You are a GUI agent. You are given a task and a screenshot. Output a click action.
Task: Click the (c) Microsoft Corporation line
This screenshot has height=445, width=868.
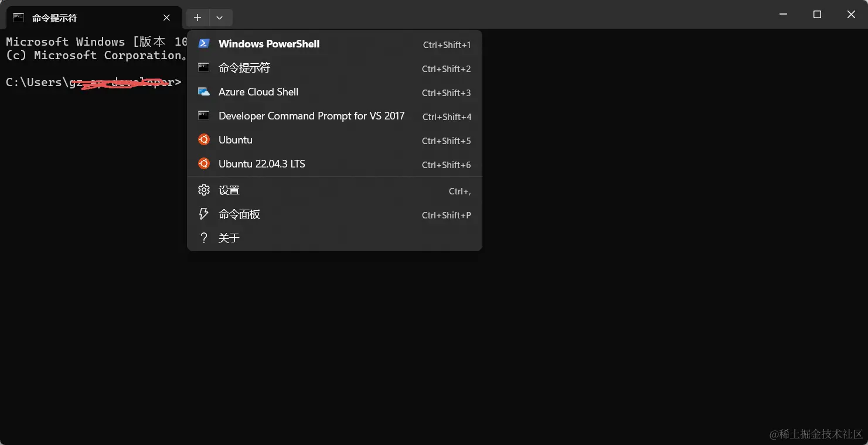[97, 55]
